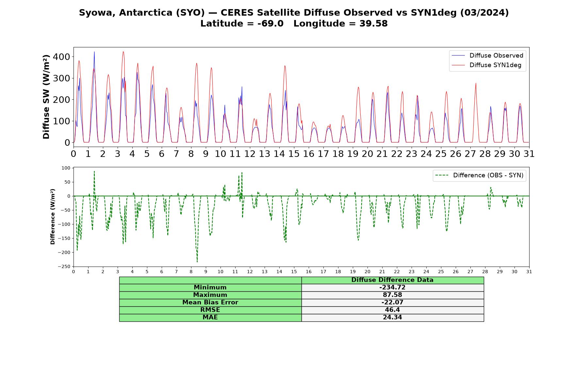Click the Diffuse SW (W/m²) axis label

pyautogui.click(x=46, y=97)
